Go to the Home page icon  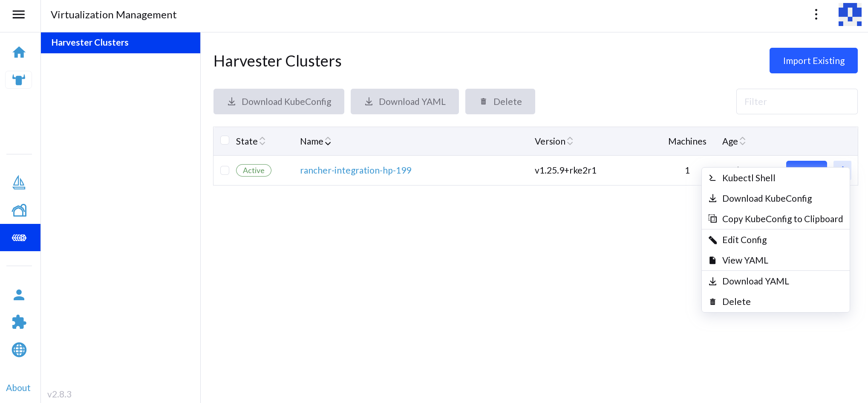19,52
